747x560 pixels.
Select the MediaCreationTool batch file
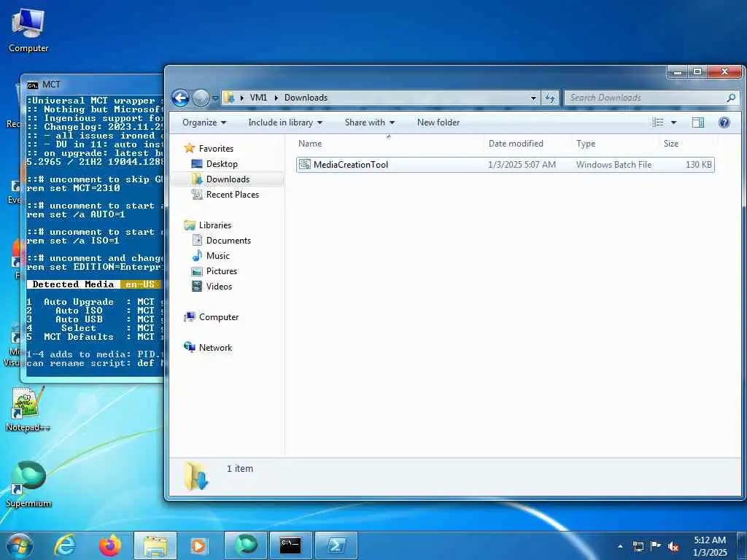505,165
